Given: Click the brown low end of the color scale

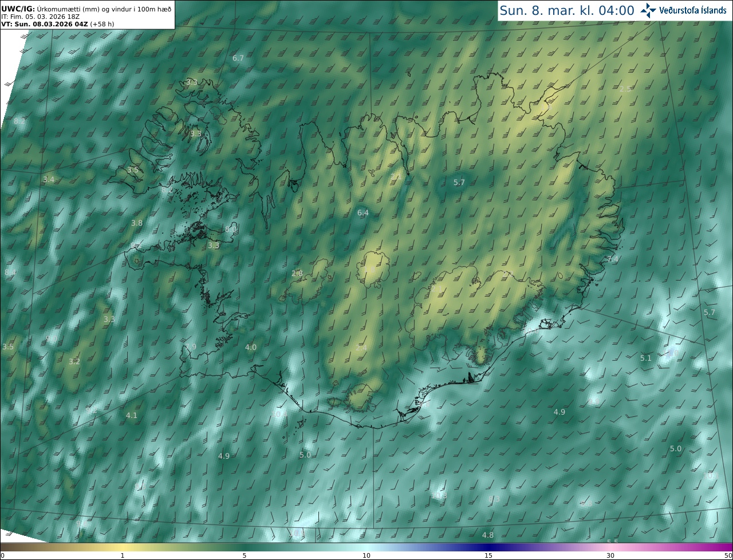Looking at the screenshot, I should [9, 547].
